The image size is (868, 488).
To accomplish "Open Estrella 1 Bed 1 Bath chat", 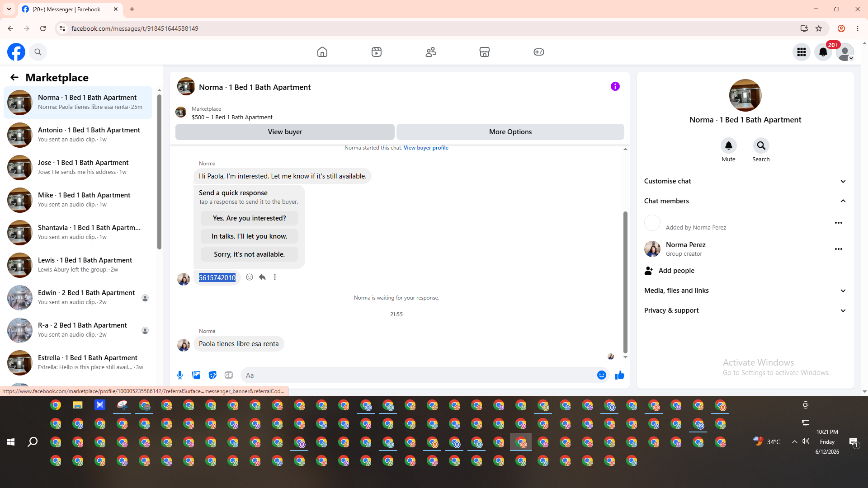I will coord(78,363).
